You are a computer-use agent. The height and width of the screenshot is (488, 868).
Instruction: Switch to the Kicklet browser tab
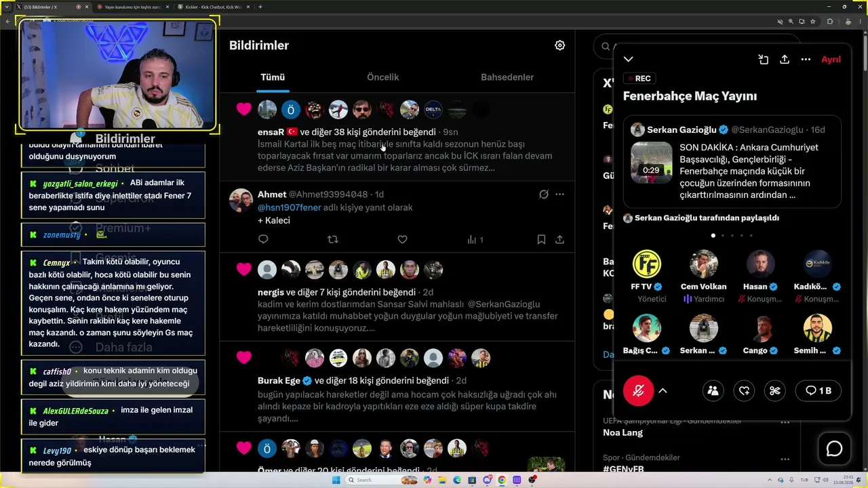pyautogui.click(x=214, y=7)
